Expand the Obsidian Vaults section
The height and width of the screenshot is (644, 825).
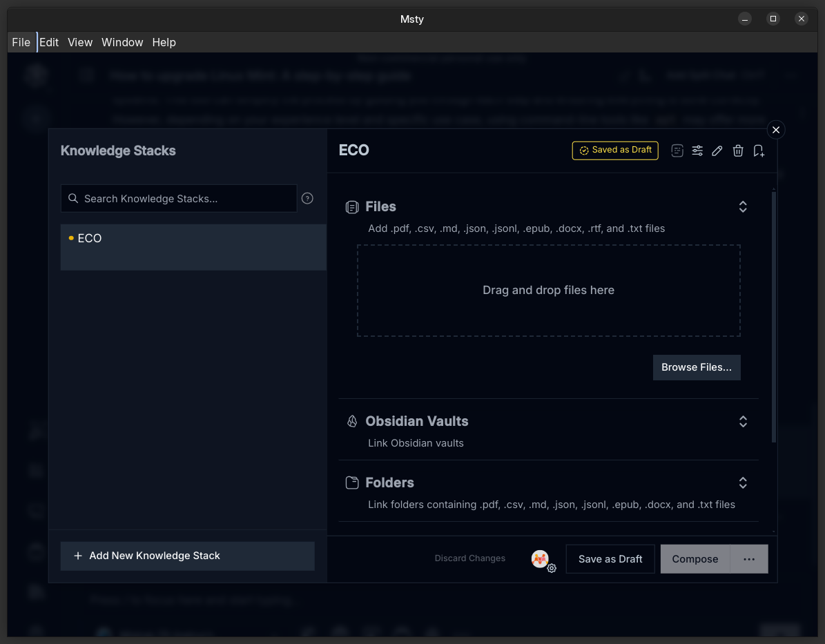click(x=743, y=421)
